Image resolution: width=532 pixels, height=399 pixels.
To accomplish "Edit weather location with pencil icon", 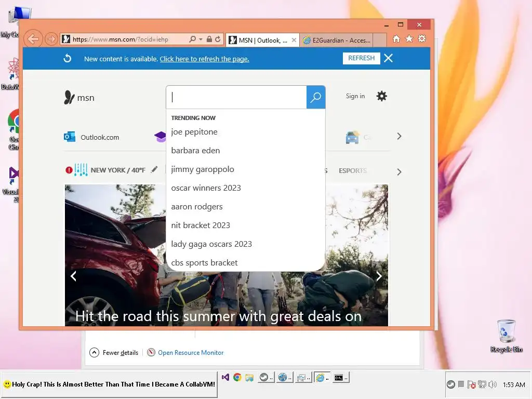I will (x=154, y=169).
